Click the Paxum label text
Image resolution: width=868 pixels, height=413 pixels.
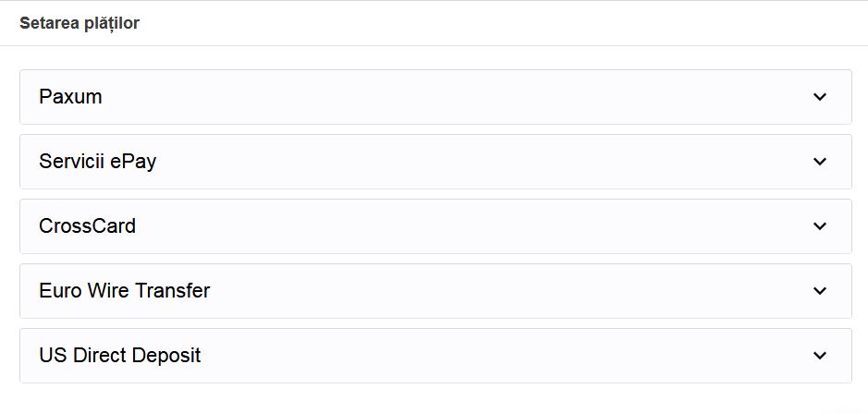point(70,97)
